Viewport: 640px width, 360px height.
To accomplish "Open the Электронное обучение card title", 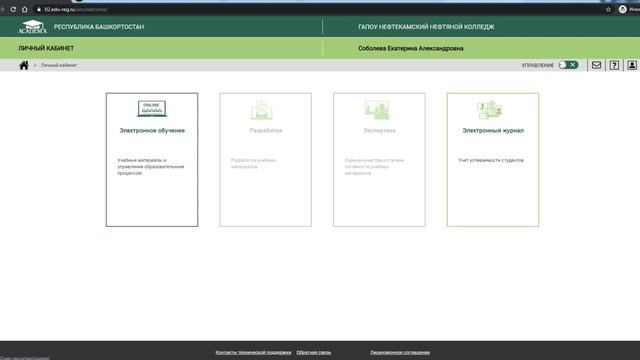I will click(x=152, y=131).
